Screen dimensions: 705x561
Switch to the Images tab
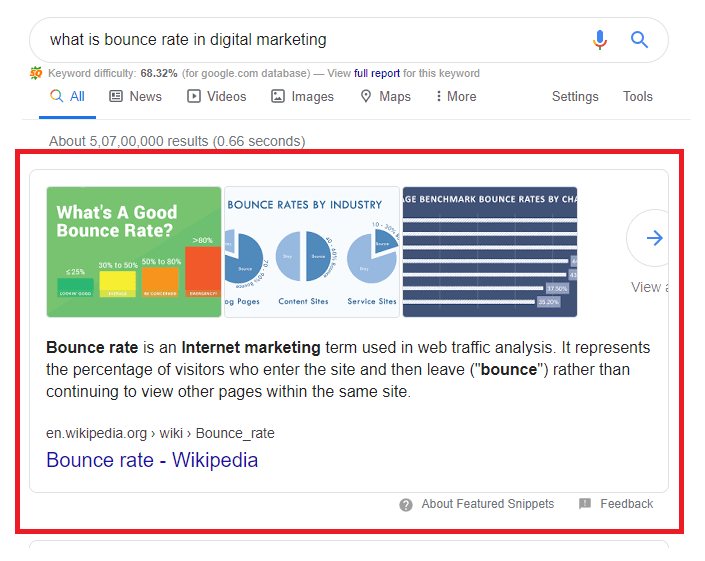302,97
